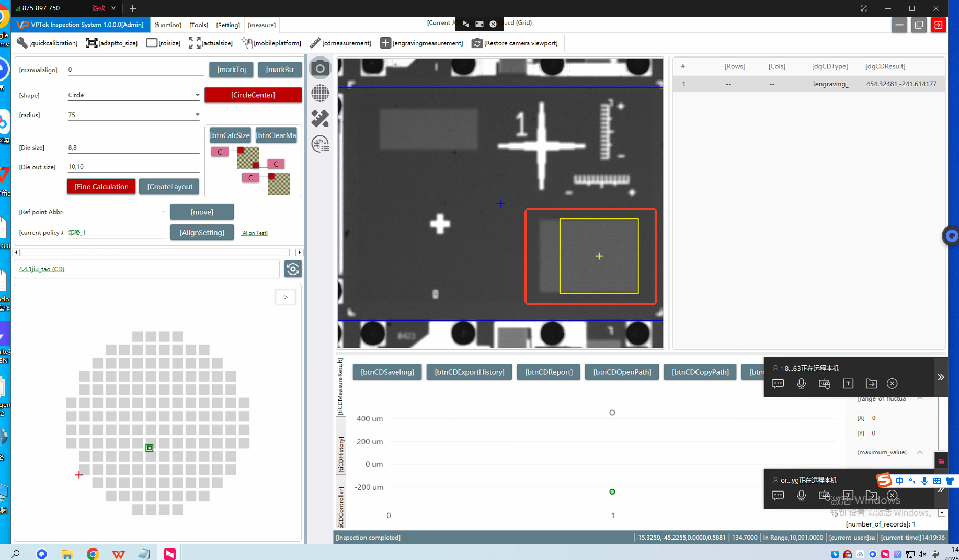Open the 4.4.1jiu_tao (CD) link
The width and height of the screenshot is (959, 560).
point(41,269)
